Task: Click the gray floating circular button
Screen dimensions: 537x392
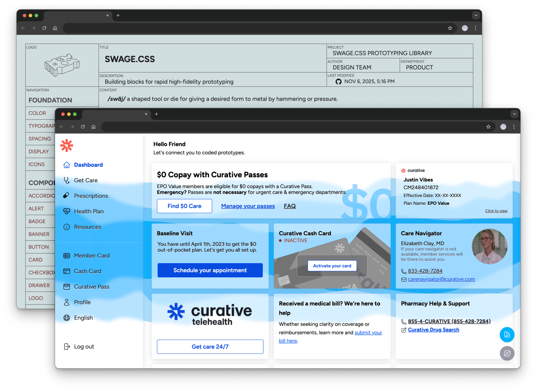Action: coord(507,353)
